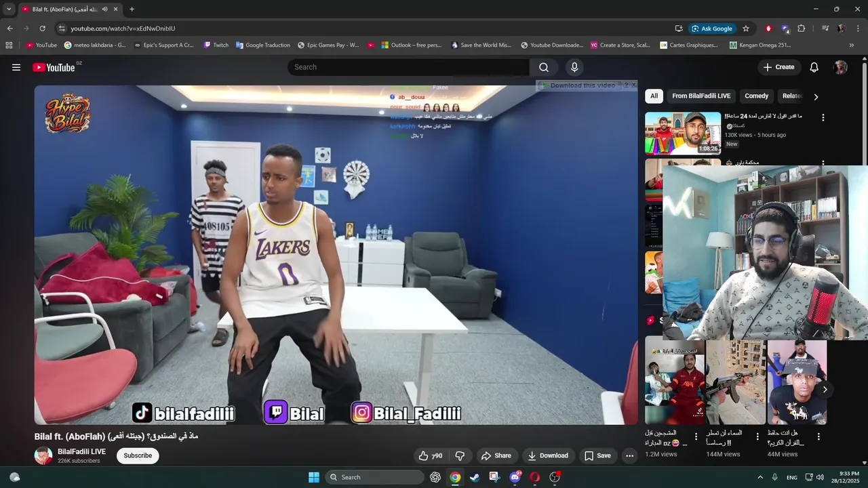Open the Kengan Omega bookmark
Screen dimensions: 868x488
point(761,45)
